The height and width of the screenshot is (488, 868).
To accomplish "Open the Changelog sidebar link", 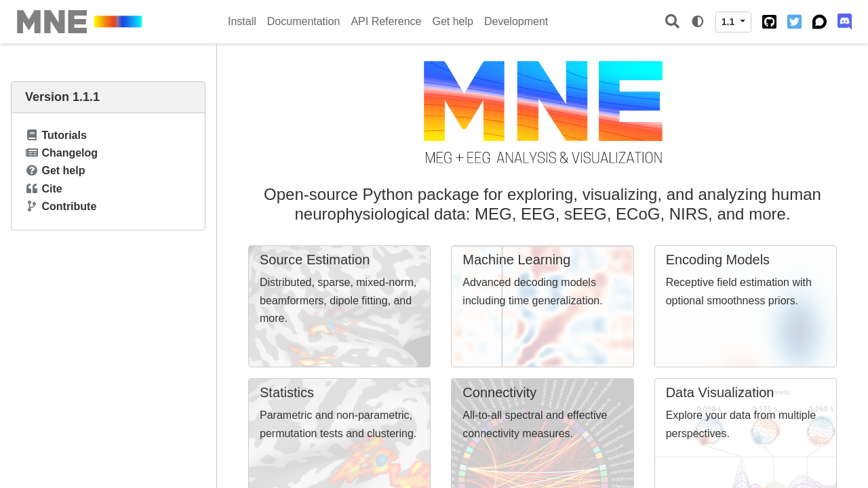I will [x=70, y=153].
